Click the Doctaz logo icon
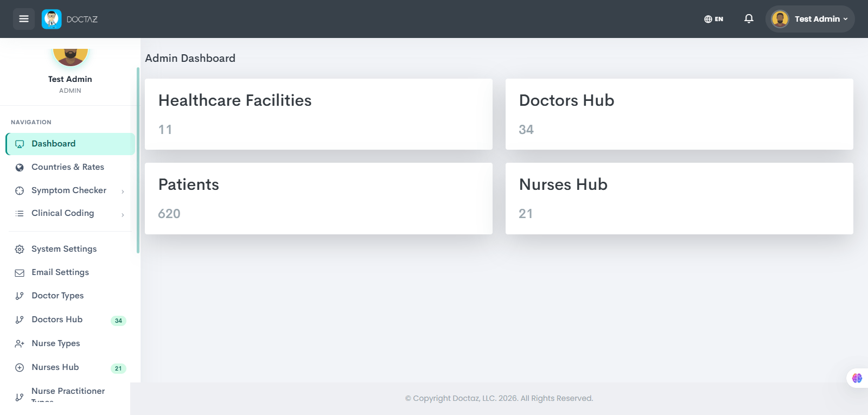This screenshot has height=415, width=868. coord(52,19)
